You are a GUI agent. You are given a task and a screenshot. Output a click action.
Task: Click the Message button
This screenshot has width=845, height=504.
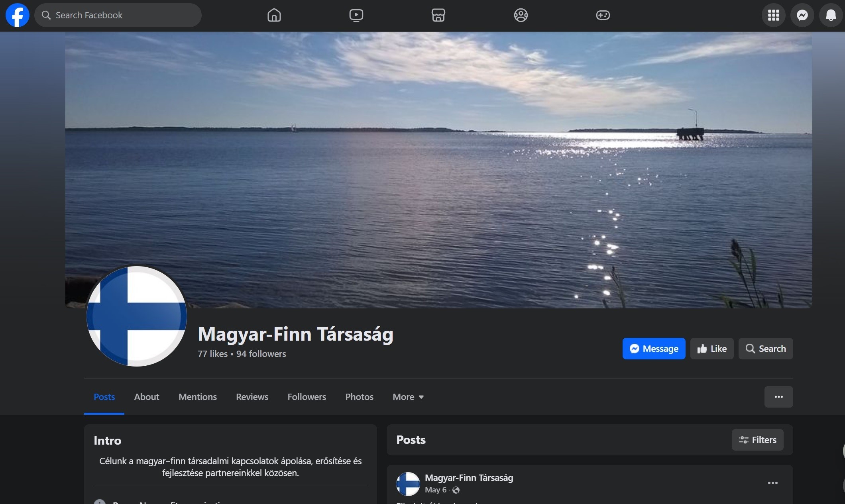coord(654,349)
